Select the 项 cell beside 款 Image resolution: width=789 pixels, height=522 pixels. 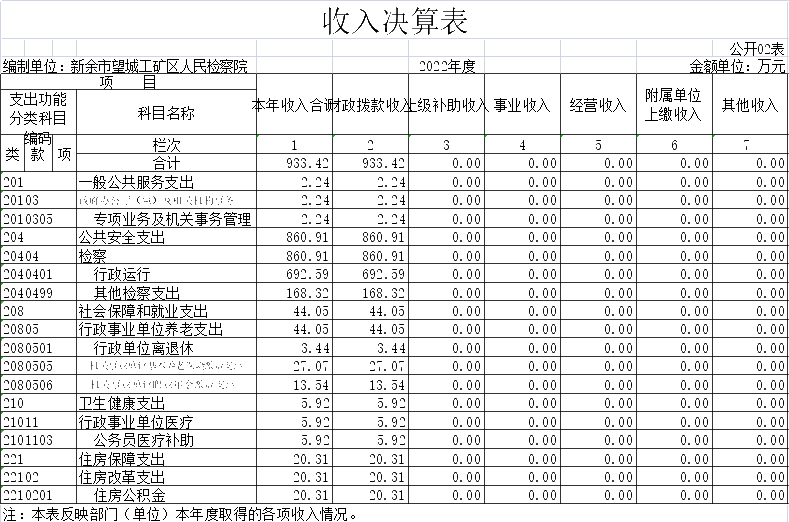tap(64, 154)
